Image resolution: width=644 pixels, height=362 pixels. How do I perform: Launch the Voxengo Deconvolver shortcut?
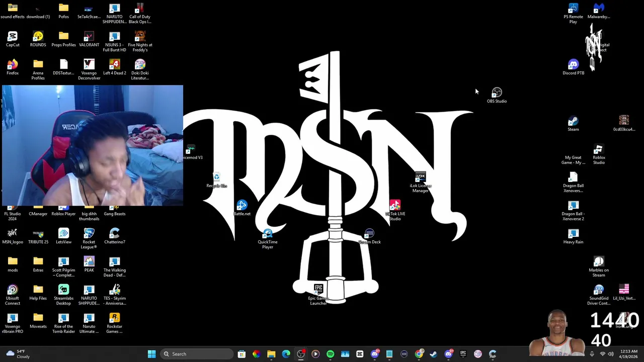tap(89, 69)
